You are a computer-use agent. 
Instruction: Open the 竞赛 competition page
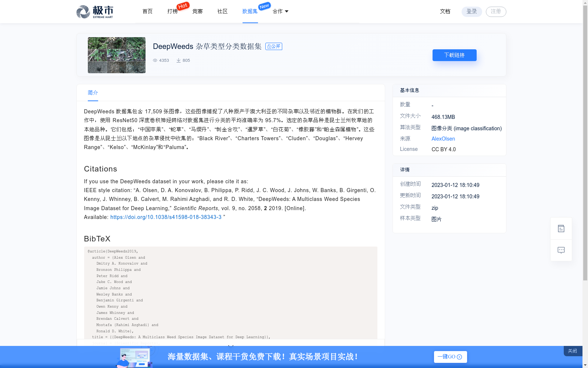coord(197,11)
